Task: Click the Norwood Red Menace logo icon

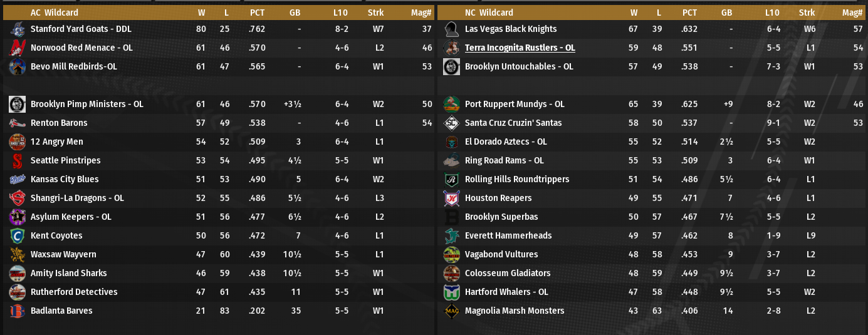Action: point(18,48)
